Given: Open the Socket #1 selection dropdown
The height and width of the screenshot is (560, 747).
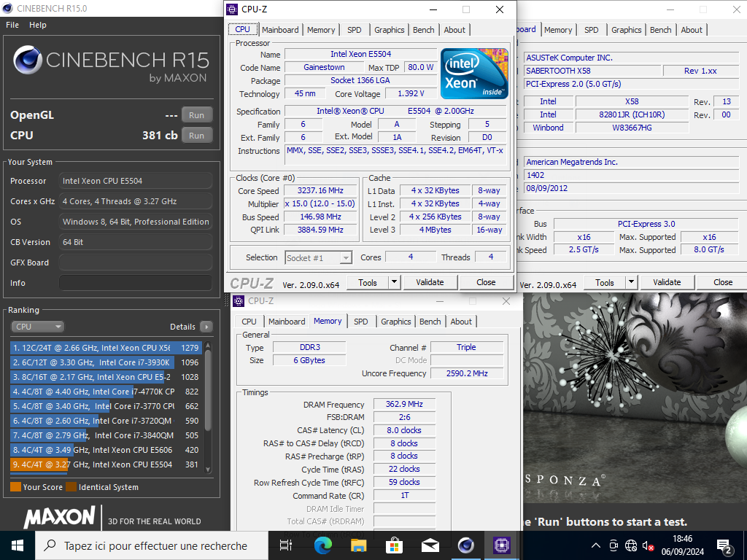Looking at the screenshot, I should click(318, 257).
